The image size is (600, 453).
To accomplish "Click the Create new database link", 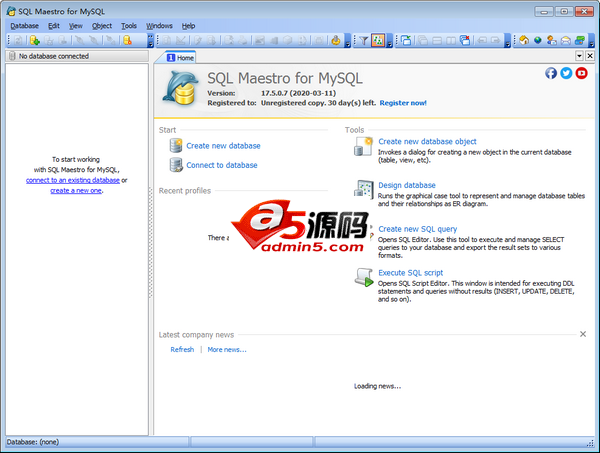I will tap(223, 146).
